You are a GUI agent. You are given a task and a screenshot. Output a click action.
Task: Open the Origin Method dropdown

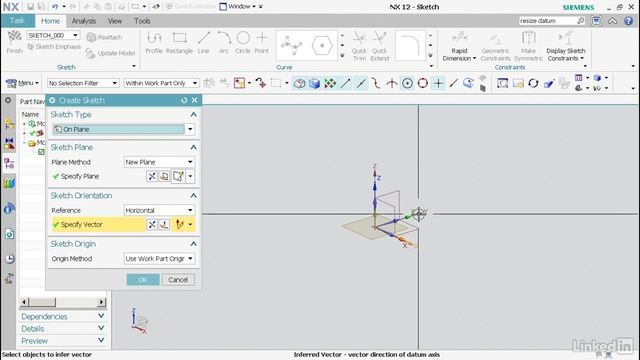(159, 259)
